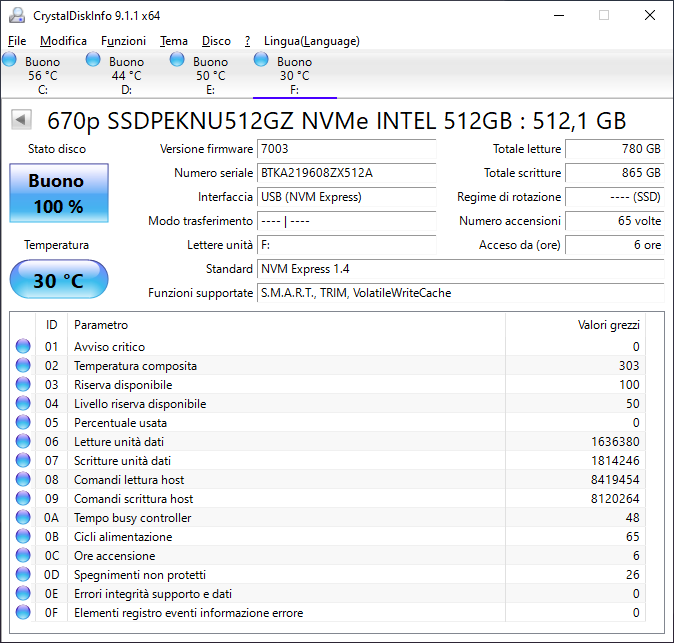Viewport: 674px width, 643px height.
Task: Click the previous disk arrow button
Action: click(x=21, y=119)
